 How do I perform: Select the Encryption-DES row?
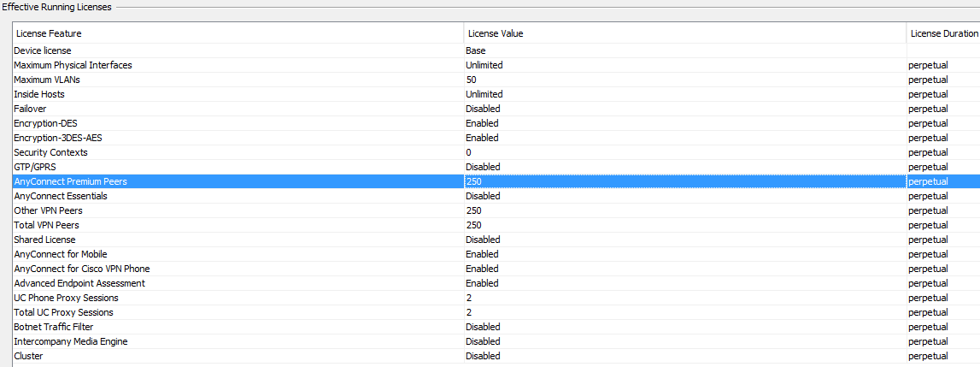tap(496, 123)
